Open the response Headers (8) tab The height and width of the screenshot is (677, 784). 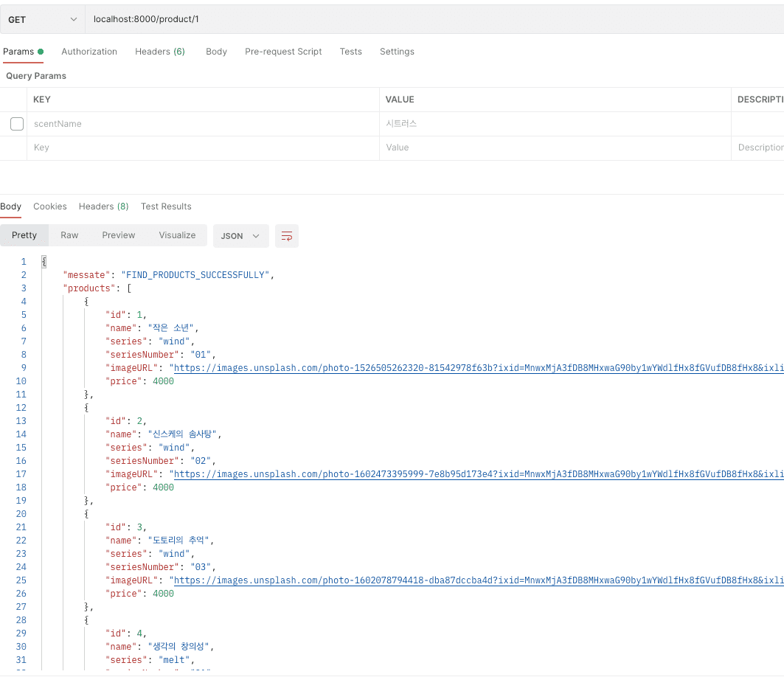[103, 206]
